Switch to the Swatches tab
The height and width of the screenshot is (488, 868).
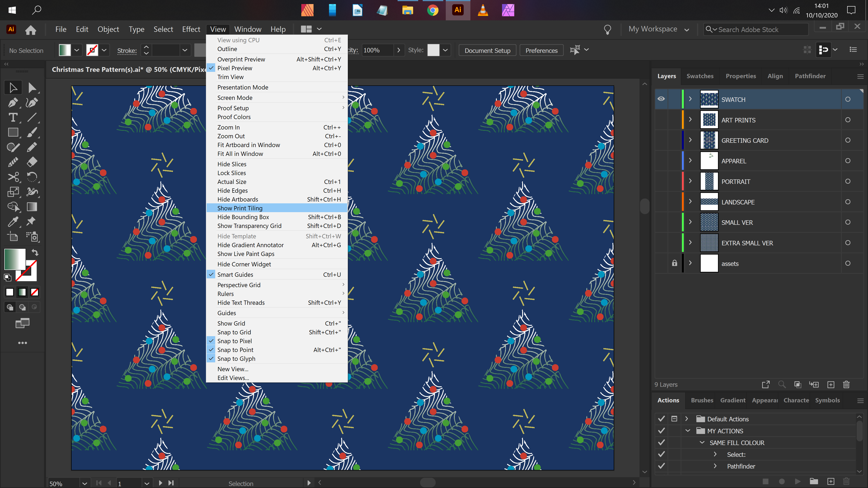[x=700, y=76]
